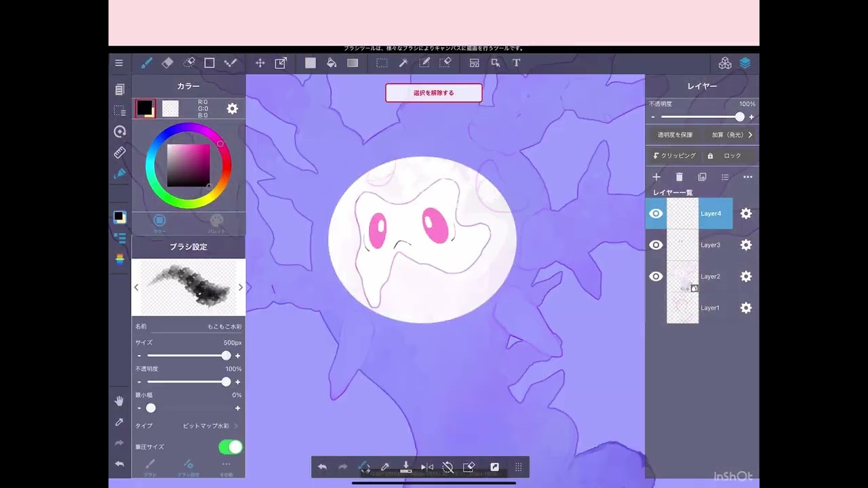Select the Eraser tool in top toolbar
868x488 pixels.
click(x=167, y=63)
